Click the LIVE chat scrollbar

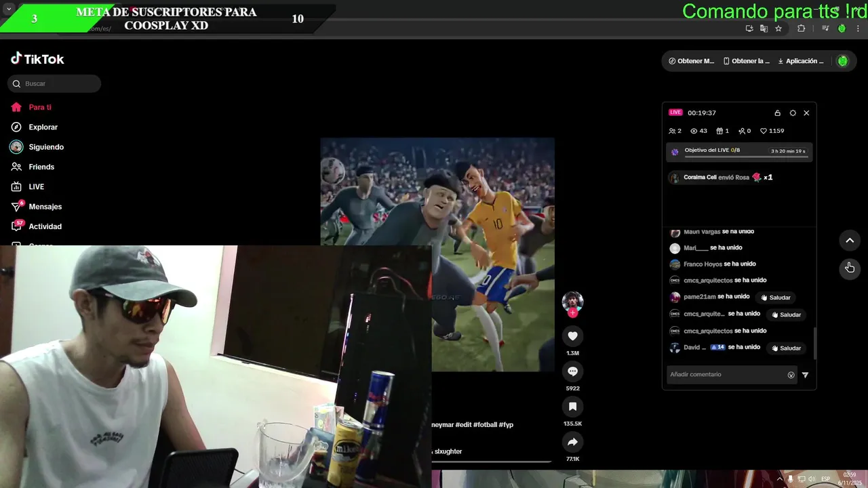click(814, 343)
